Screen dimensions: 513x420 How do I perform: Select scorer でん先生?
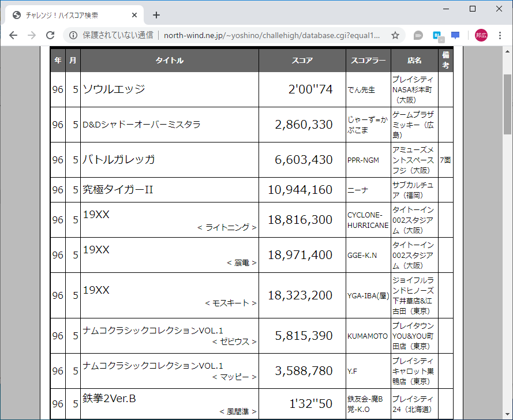(361, 89)
